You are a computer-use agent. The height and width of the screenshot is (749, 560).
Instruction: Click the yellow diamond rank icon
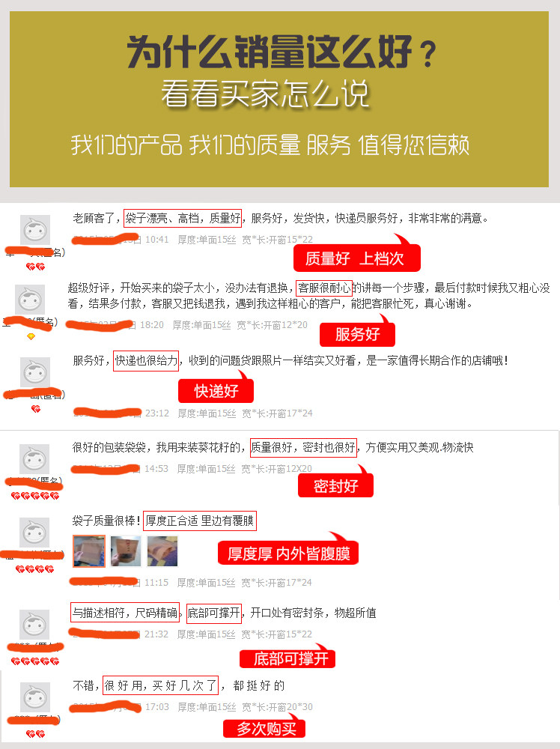tap(31, 337)
